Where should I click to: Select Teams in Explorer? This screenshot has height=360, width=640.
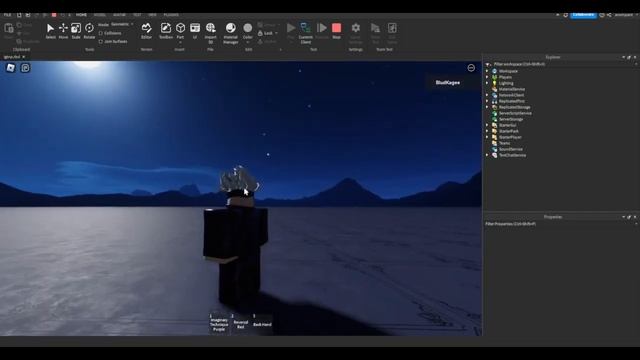[504, 143]
